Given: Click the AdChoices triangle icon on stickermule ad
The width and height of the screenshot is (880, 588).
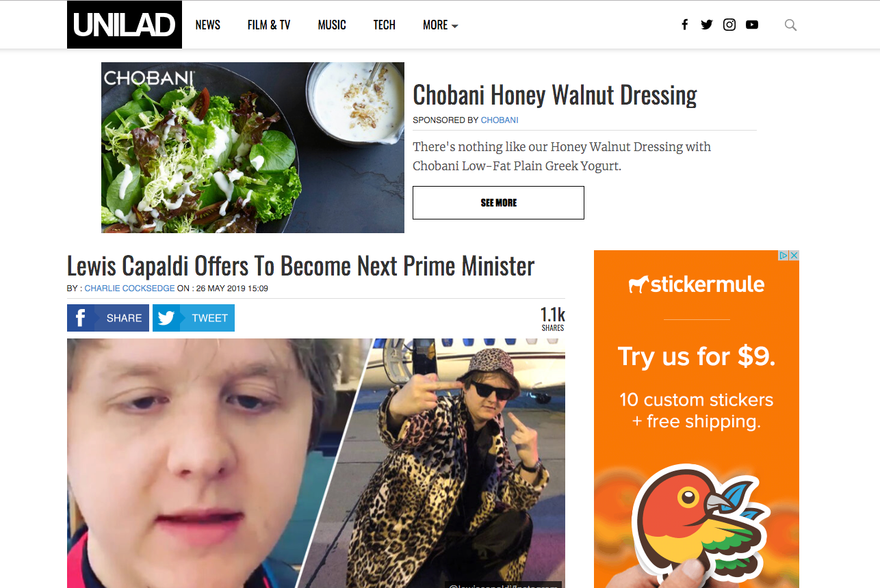Looking at the screenshot, I should [784, 255].
